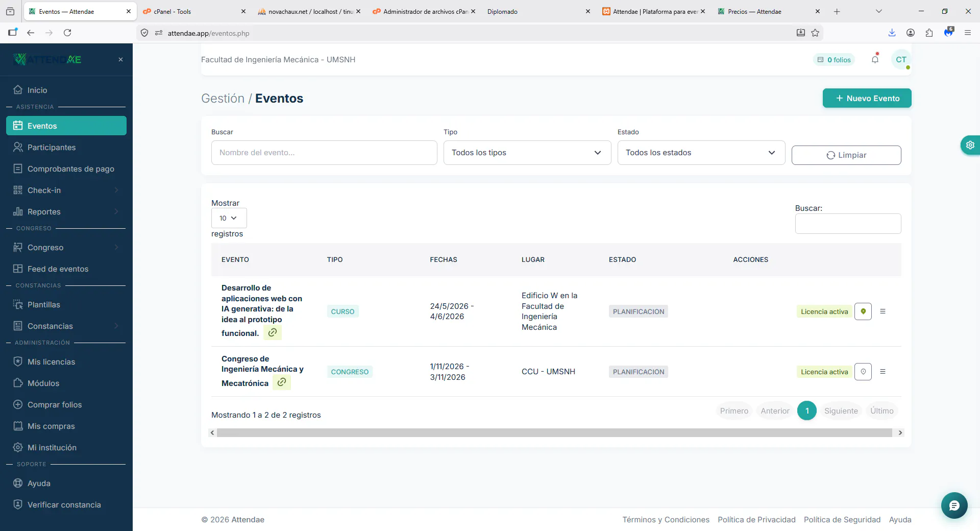
Task: Change the Mostrar registros count dropdown
Action: click(229, 218)
